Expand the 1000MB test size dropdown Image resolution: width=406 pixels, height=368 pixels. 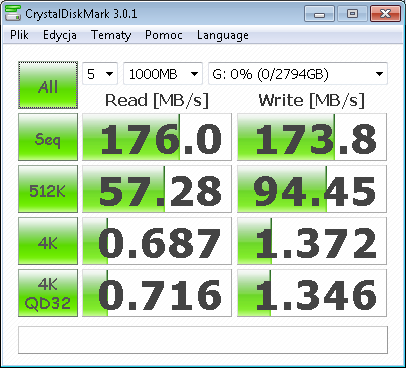point(163,74)
